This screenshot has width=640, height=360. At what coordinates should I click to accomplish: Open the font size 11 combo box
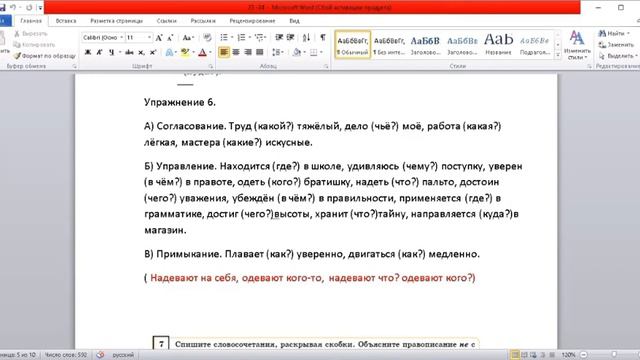point(139,38)
